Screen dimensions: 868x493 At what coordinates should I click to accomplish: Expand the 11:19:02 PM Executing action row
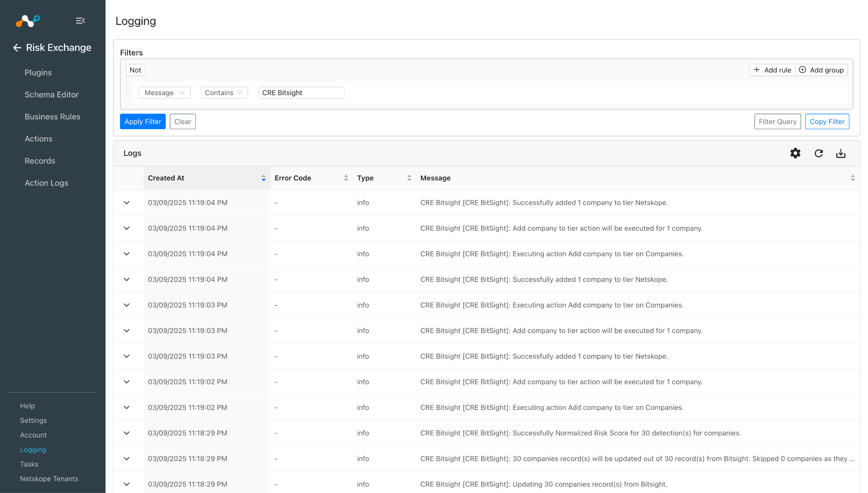[x=126, y=408]
